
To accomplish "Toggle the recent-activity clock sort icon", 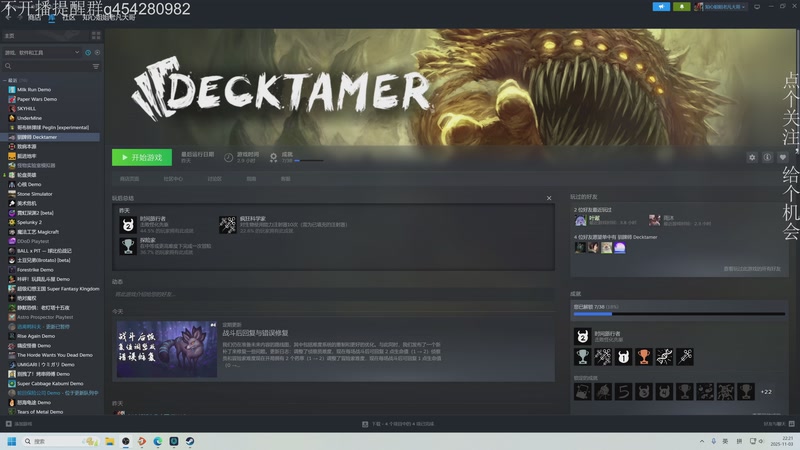I will 88,53.
